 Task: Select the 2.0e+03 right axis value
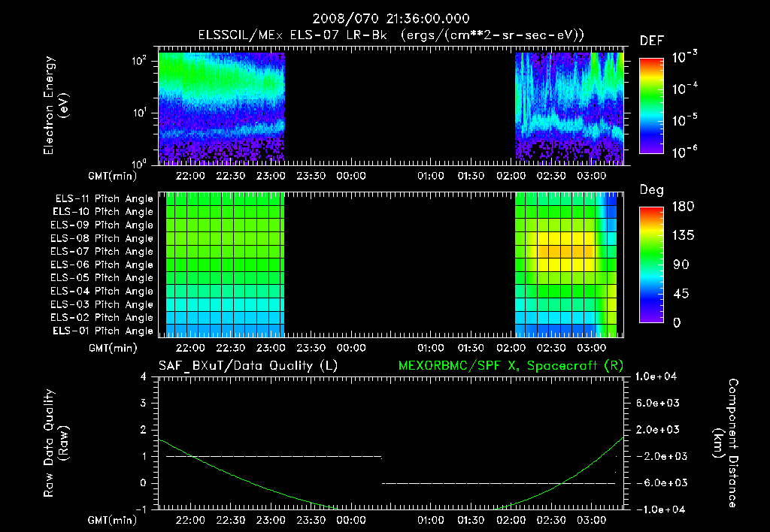coord(658,430)
